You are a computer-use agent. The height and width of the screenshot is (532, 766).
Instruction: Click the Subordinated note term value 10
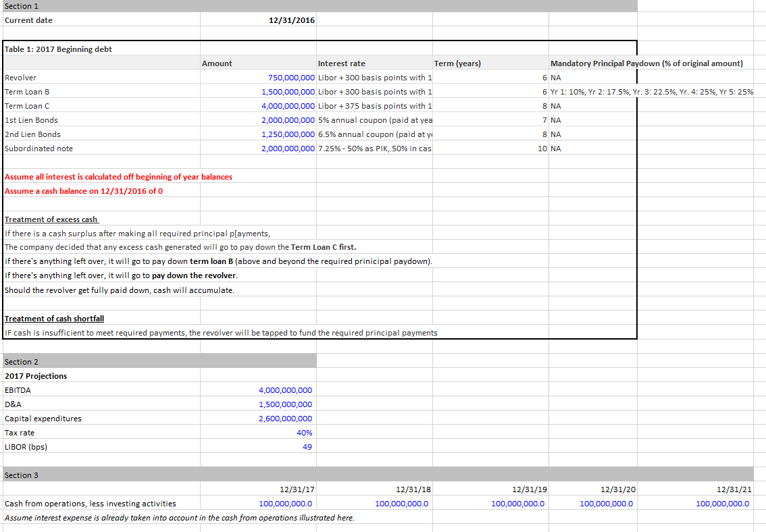[x=542, y=149]
